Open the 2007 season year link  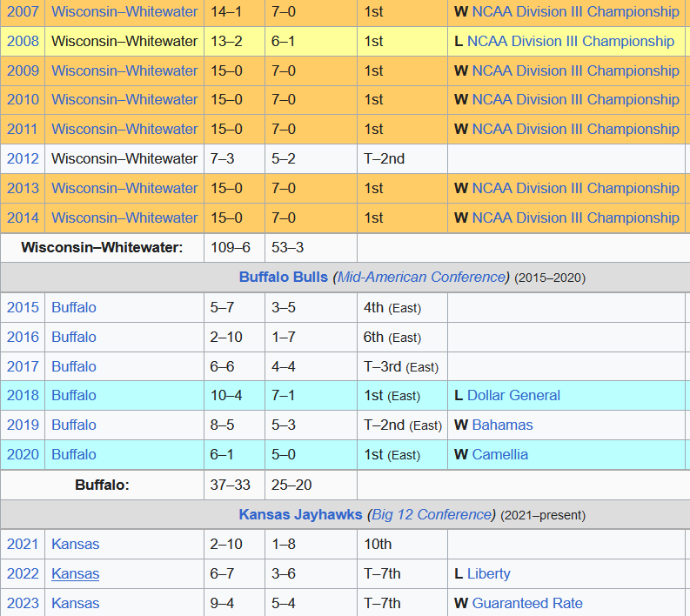pos(23,11)
